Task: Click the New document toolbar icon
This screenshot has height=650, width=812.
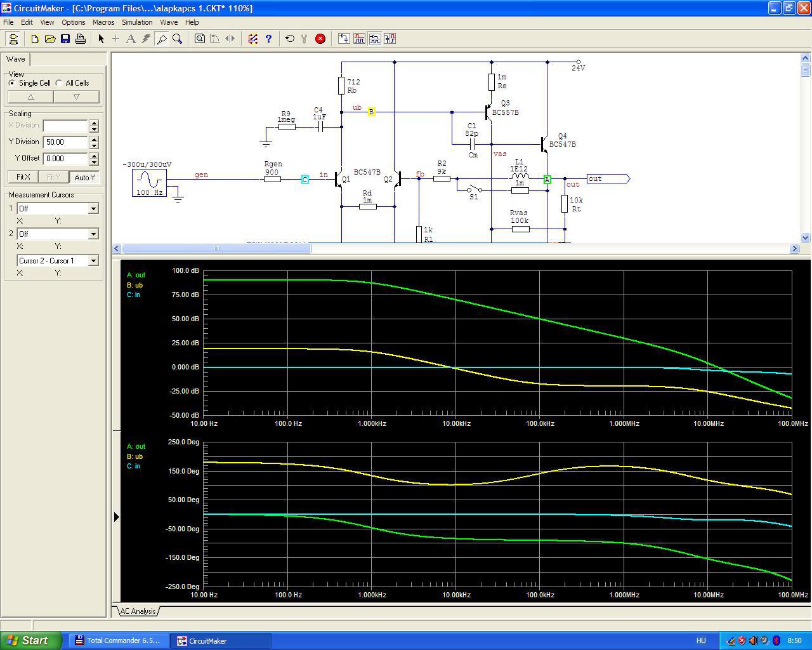Action: coord(35,39)
